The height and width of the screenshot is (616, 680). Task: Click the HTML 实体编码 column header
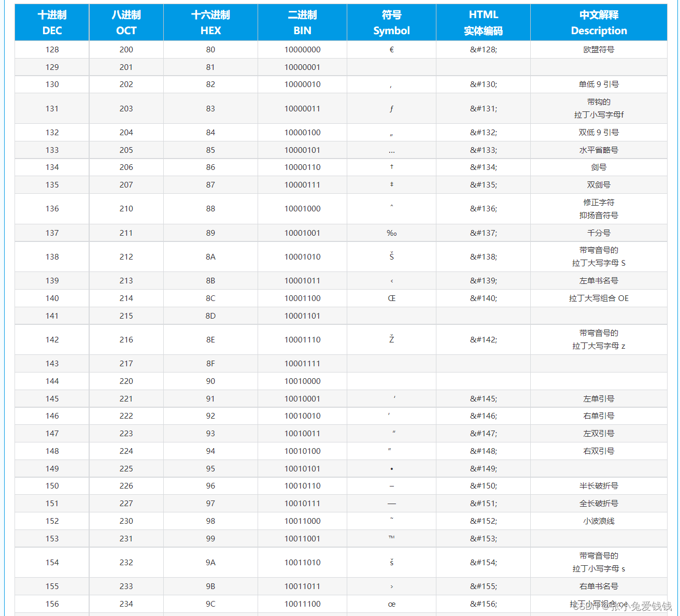[483, 22]
